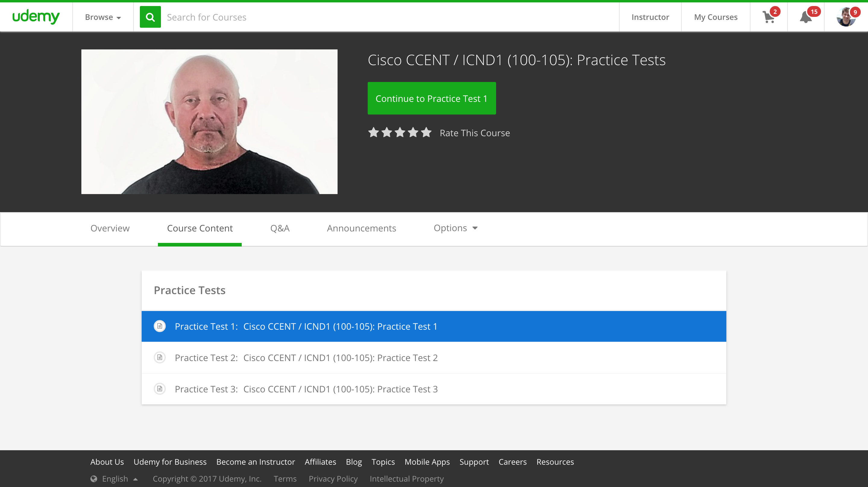Visit the Blog footer link

click(x=354, y=462)
